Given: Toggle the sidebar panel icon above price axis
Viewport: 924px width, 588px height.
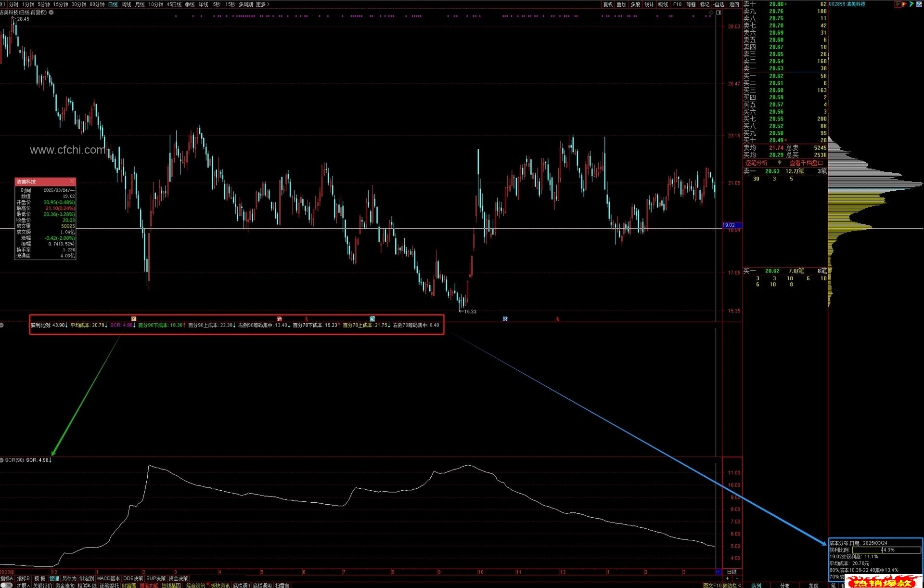Looking at the screenshot, I should tap(719, 13).
